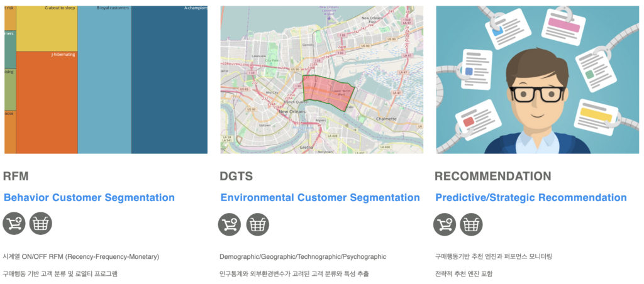Click the add-to-cart icon under DGTS
Screen dimensions: 644x284
[x=230, y=224]
